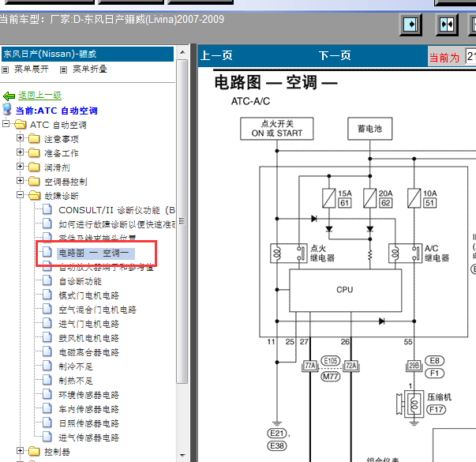Click 东风日产(Nissan)-骊威 header
The height and width of the screenshot is (462, 476).
tap(88, 54)
